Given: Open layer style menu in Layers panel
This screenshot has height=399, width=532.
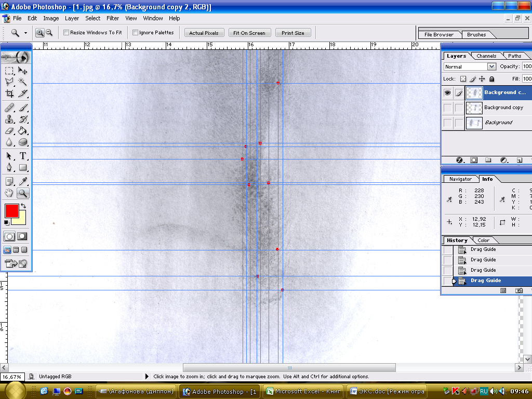Looking at the screenshot, I should pyautogui.click(x=460, y=161).
